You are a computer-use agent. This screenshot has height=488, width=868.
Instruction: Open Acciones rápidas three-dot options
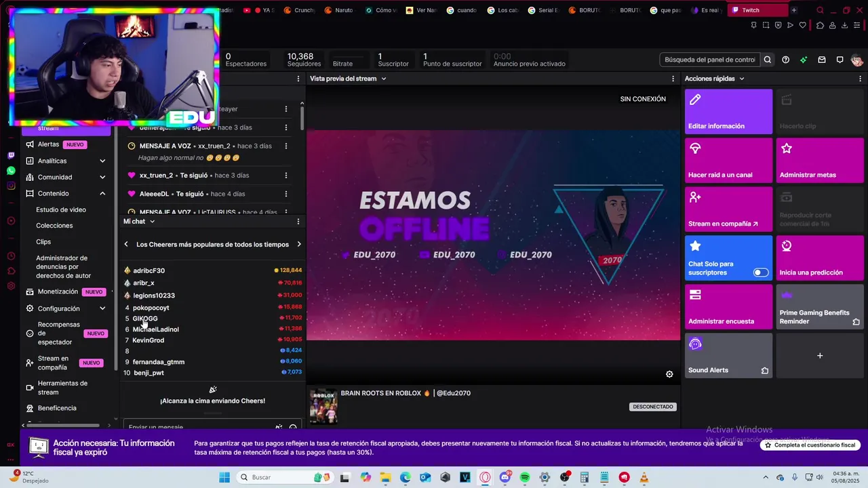click(x=860, y=79)
